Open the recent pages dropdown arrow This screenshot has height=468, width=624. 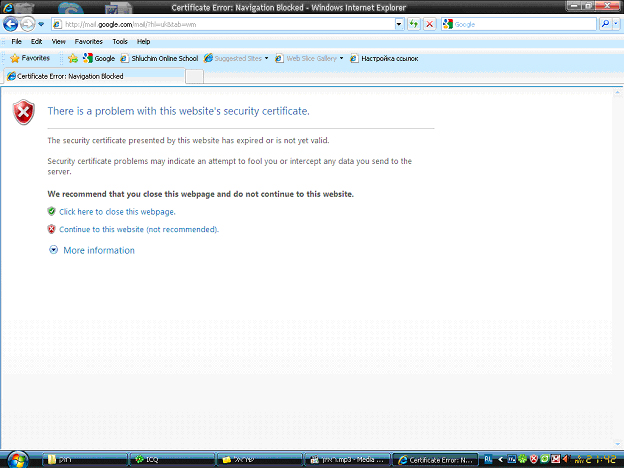(x=41, y=25)
